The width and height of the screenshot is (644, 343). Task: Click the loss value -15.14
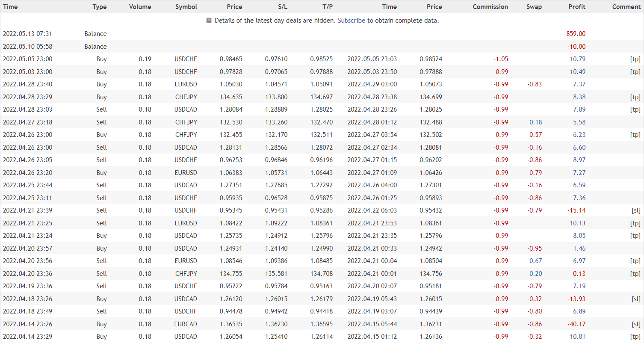576,210
